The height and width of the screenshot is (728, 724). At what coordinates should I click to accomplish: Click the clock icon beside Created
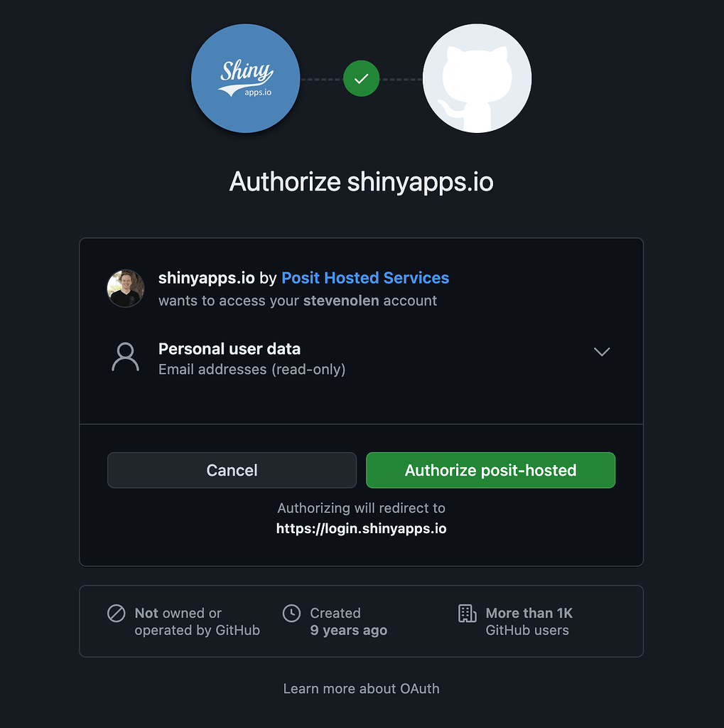(291, 613)
